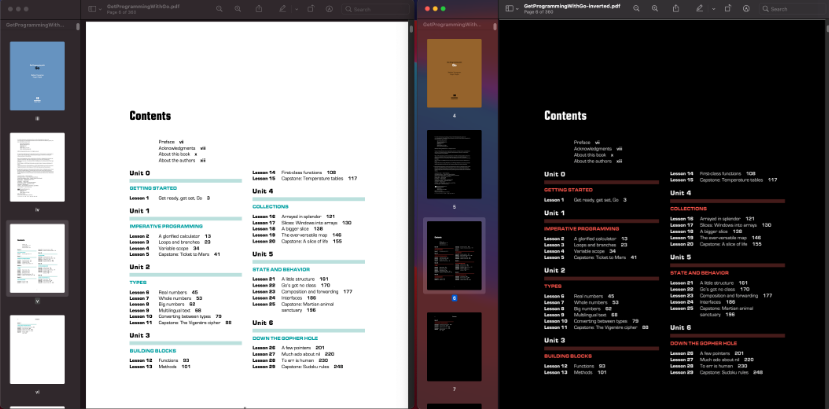Click Acknowledgments entry on the black page
The image size is (829, 409).
point(598,148)
